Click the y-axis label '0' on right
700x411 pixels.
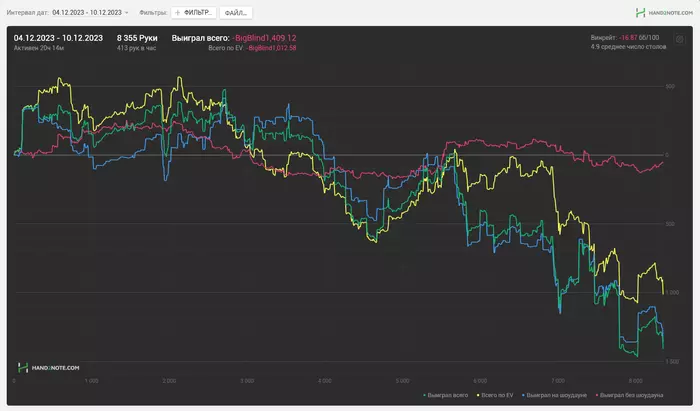point(667,155)
